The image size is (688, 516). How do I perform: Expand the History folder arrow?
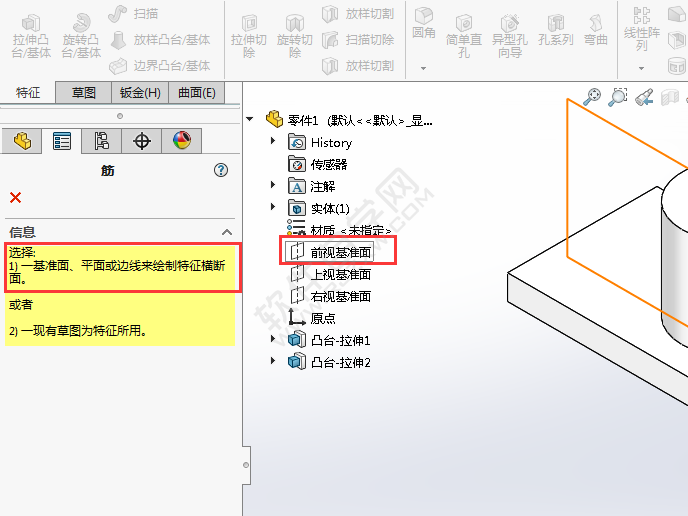click(273, 141)
